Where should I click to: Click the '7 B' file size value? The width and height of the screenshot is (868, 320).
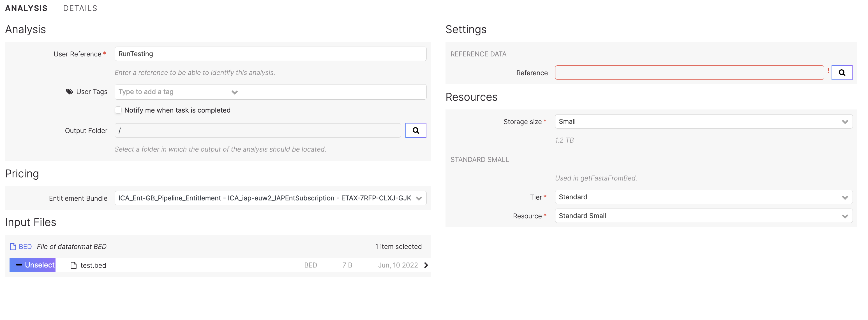click(347, 265)
